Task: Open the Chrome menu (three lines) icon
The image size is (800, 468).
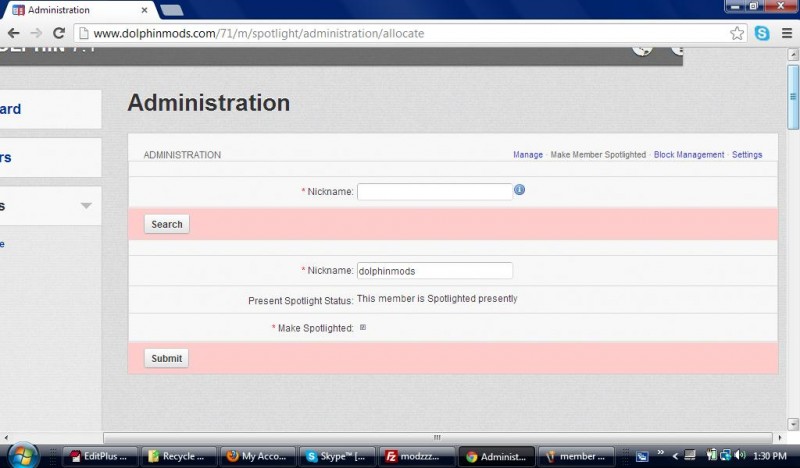Action: 787,33
